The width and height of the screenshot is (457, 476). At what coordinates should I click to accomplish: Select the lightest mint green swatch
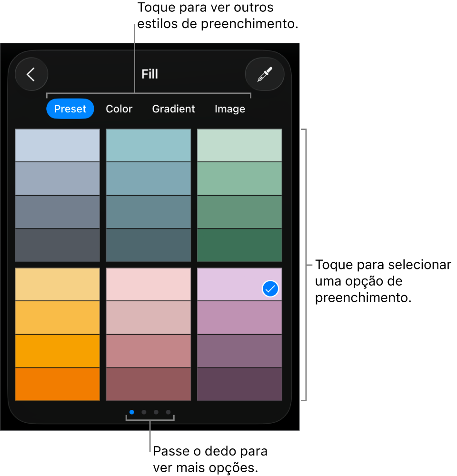click(x=239, y=145)
